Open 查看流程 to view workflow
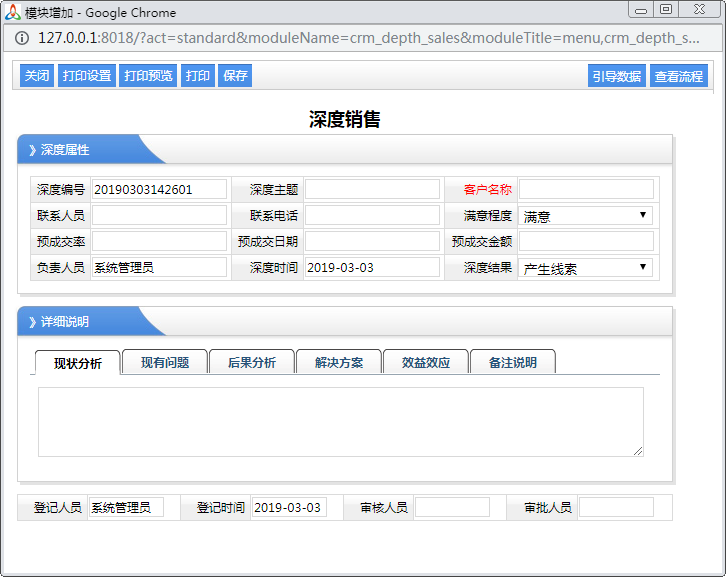726x577 pixels. 678,76
